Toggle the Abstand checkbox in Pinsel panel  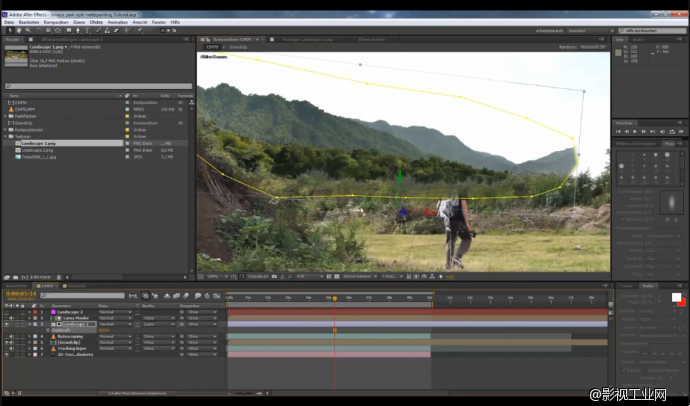click(623, 219)
